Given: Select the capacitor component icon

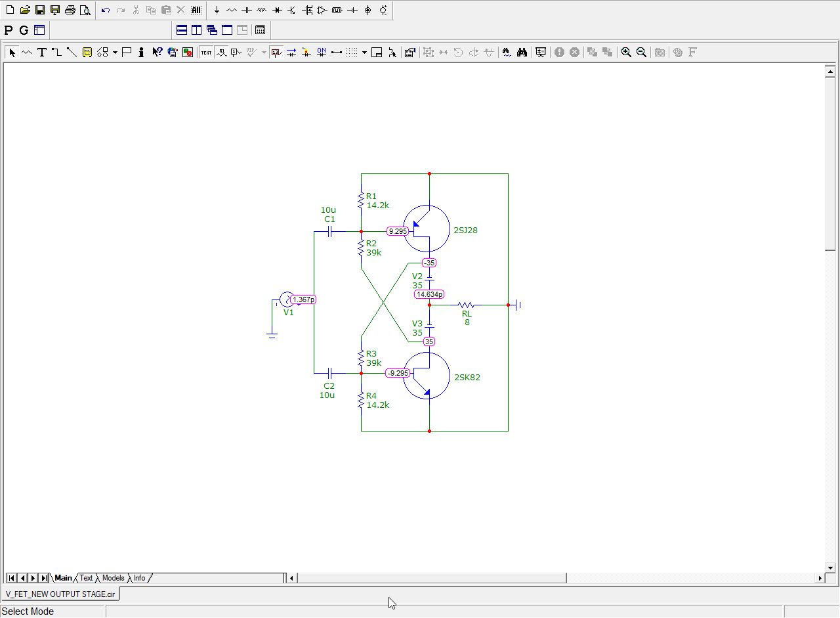Looking at the screenshot, I should (x=247, y=10).
